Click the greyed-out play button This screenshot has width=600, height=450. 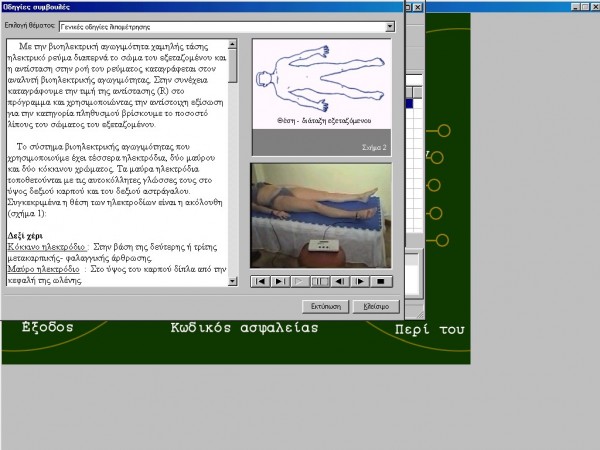click(300, 282)
